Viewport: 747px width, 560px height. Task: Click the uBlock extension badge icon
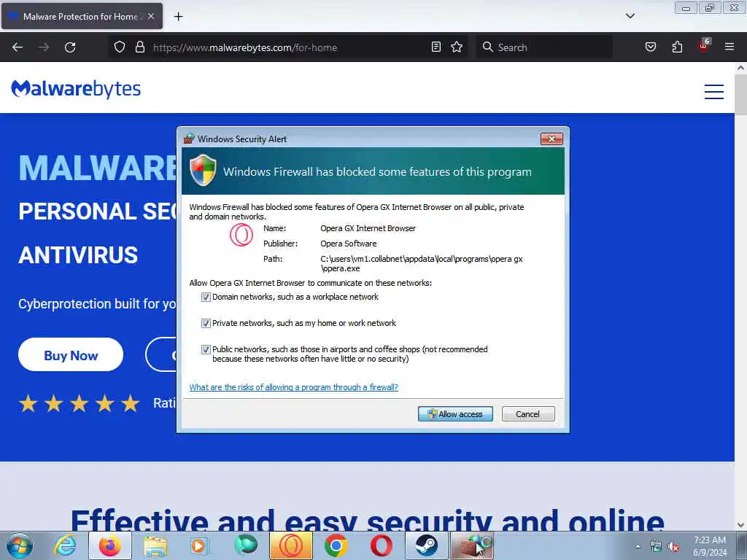pos(704,46)
